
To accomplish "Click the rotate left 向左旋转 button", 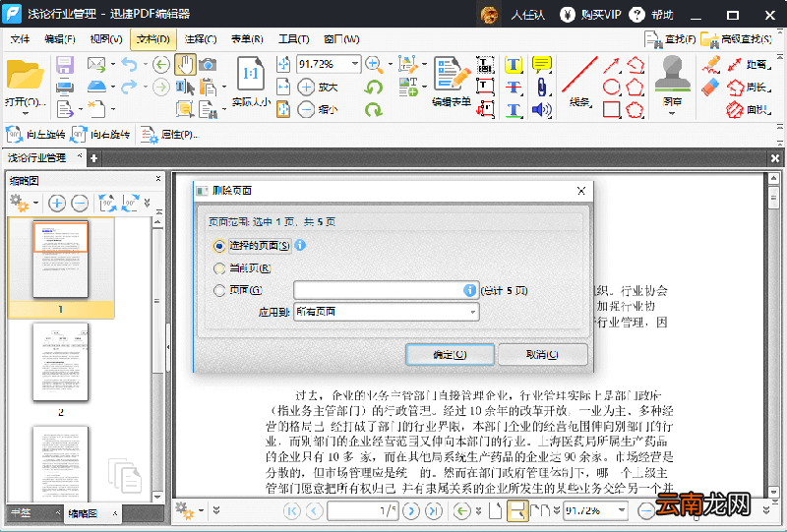I will point(35,135).
